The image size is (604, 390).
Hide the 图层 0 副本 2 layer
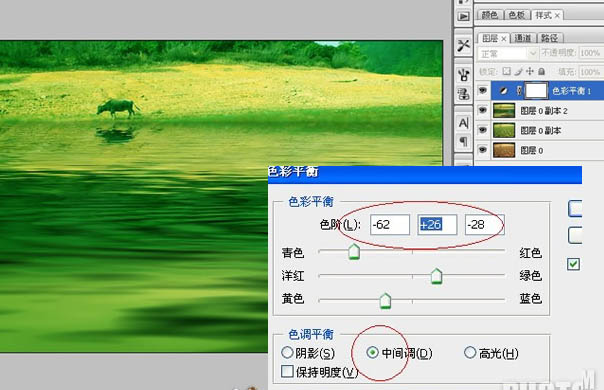pyautogui.click(x=482, y=111)
